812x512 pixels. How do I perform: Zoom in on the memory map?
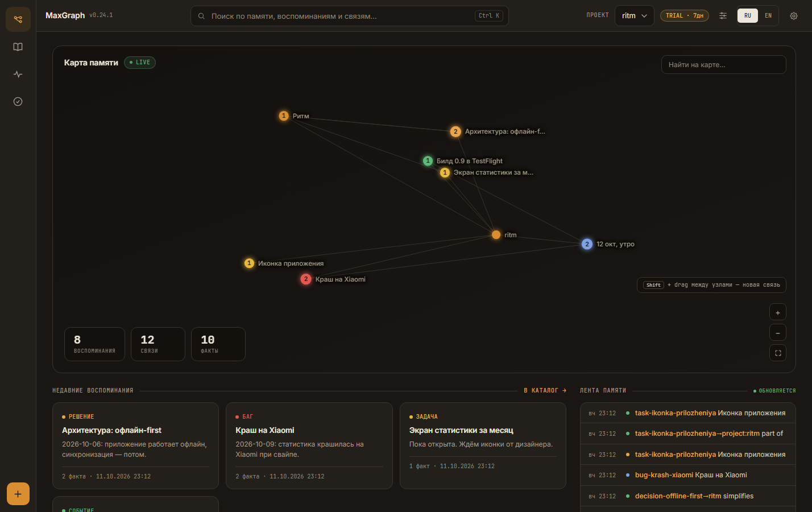(x=778, y=312)
